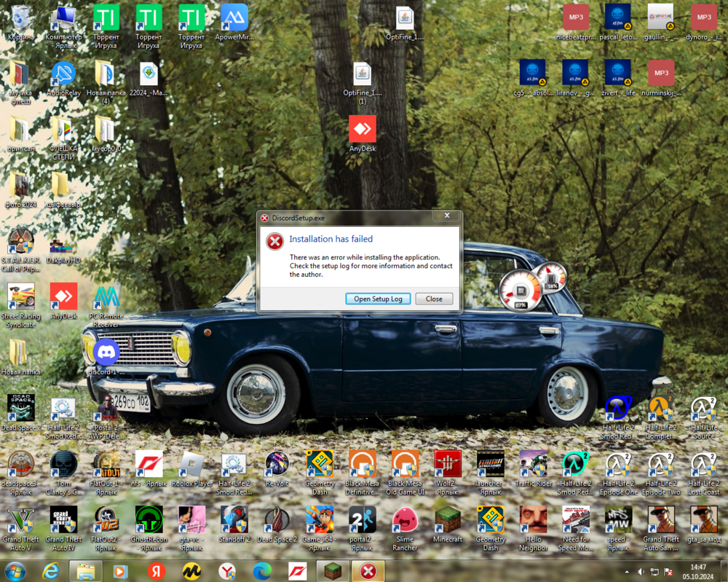Select the zivert_-_life audio file
The image size is (728, 582).
618,78
